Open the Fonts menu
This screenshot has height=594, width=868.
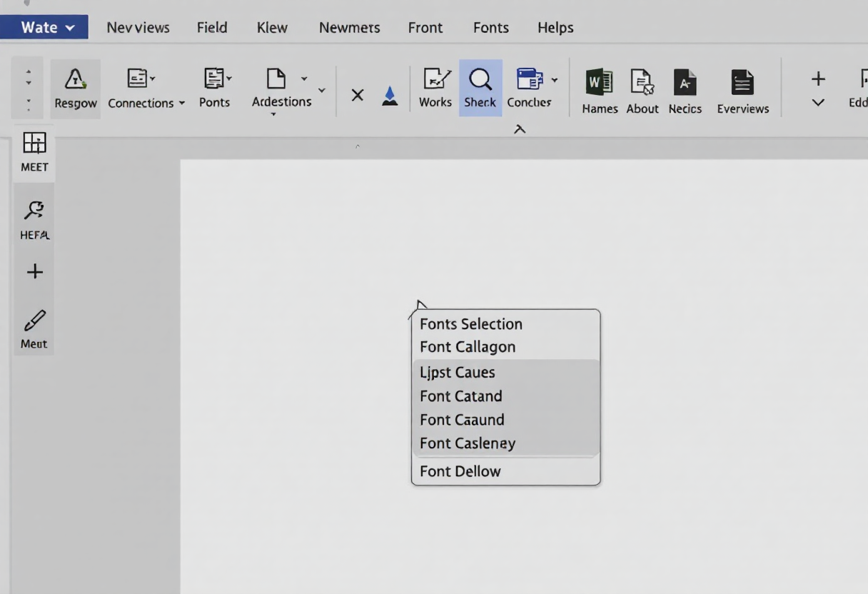(491, 28)
